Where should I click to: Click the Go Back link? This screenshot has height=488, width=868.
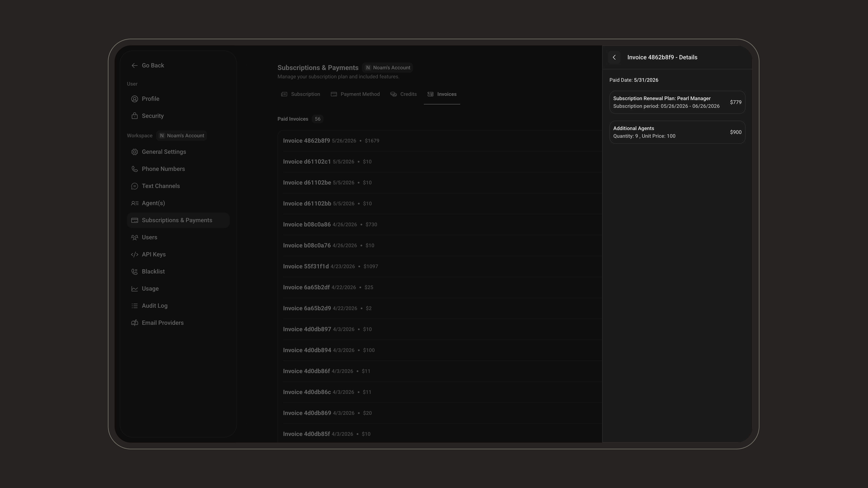(x=148, y=66)
